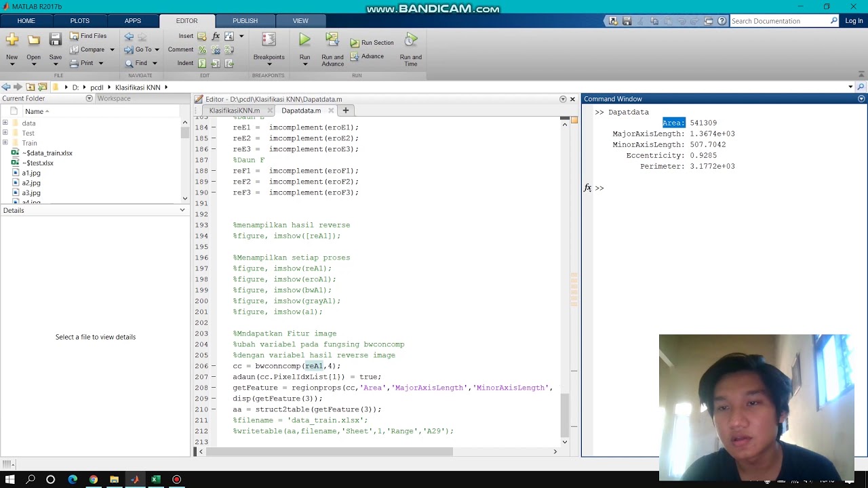The height and width of the screenshot is (488, 868).
Task: Run the script with green Run arrow
Action: point(304,40)
